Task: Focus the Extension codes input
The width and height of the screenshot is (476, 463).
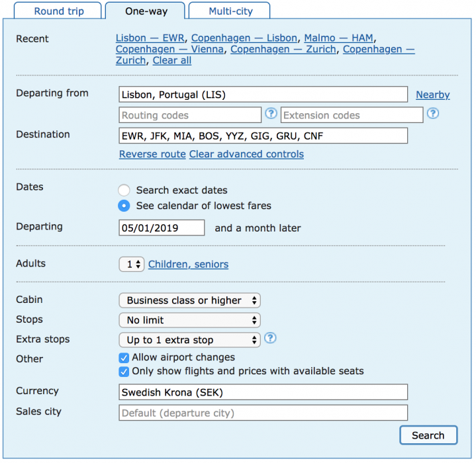Action: point(352,115)
